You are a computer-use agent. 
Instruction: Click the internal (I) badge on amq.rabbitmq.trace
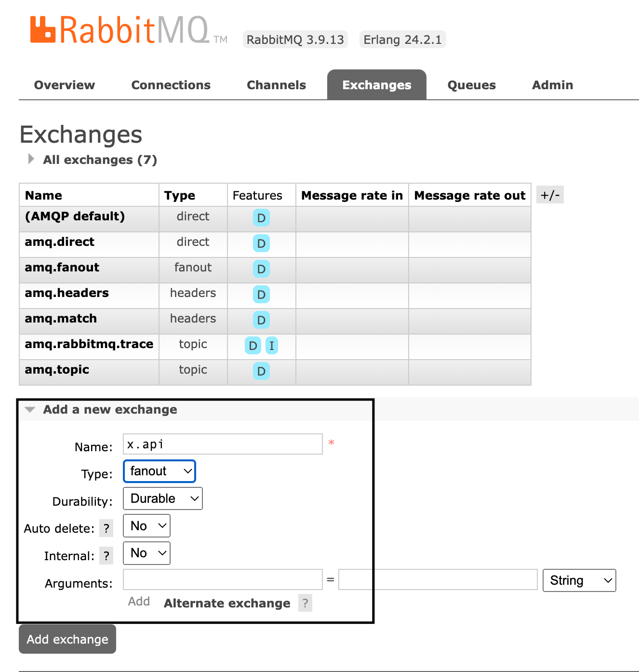coord(271,346)
